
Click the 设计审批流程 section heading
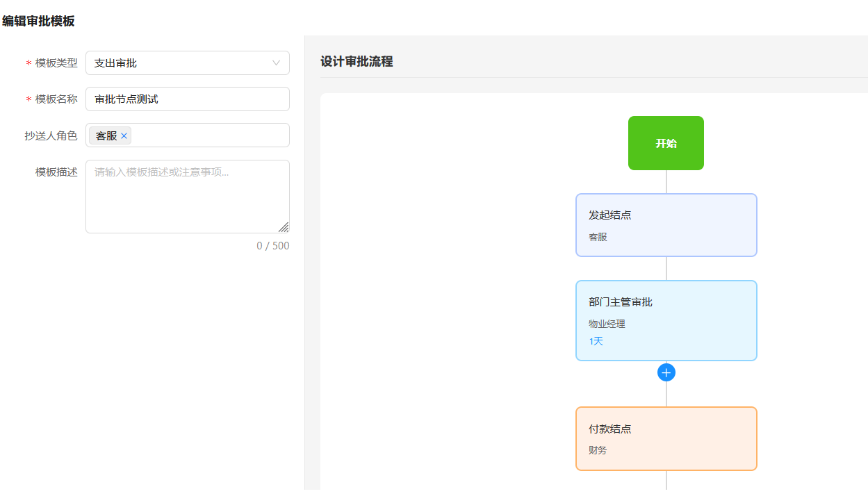(357, 61)
